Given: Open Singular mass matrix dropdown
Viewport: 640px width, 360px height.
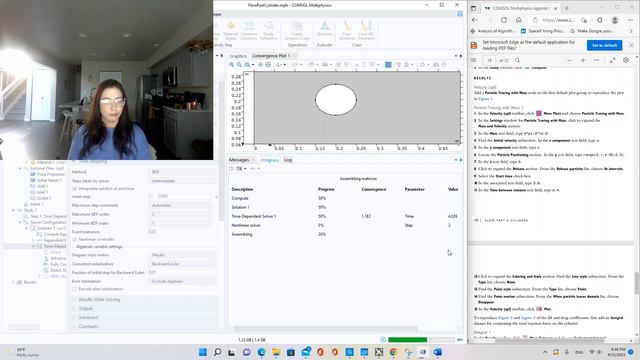Looking at the screenshot, I should (x=183, y=255).
